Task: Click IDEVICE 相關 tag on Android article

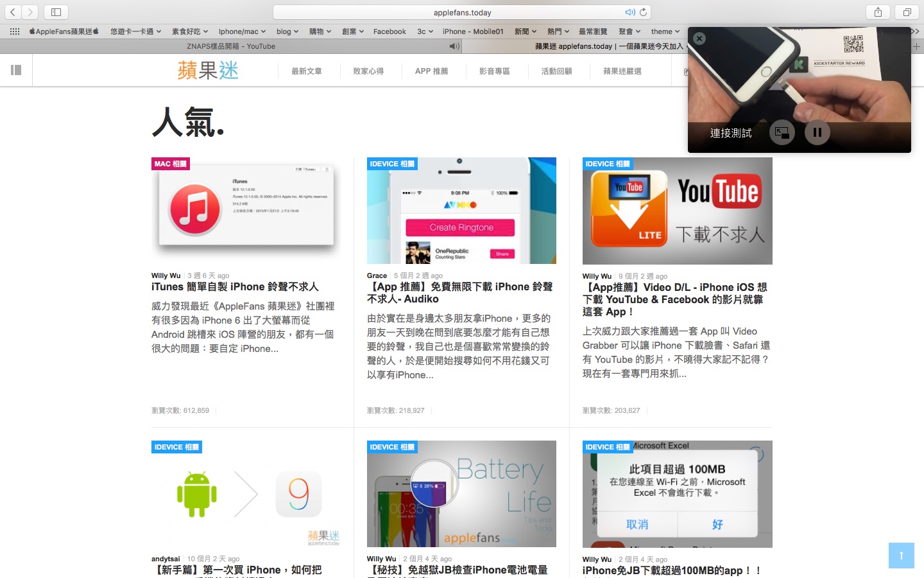Action: 176,447
